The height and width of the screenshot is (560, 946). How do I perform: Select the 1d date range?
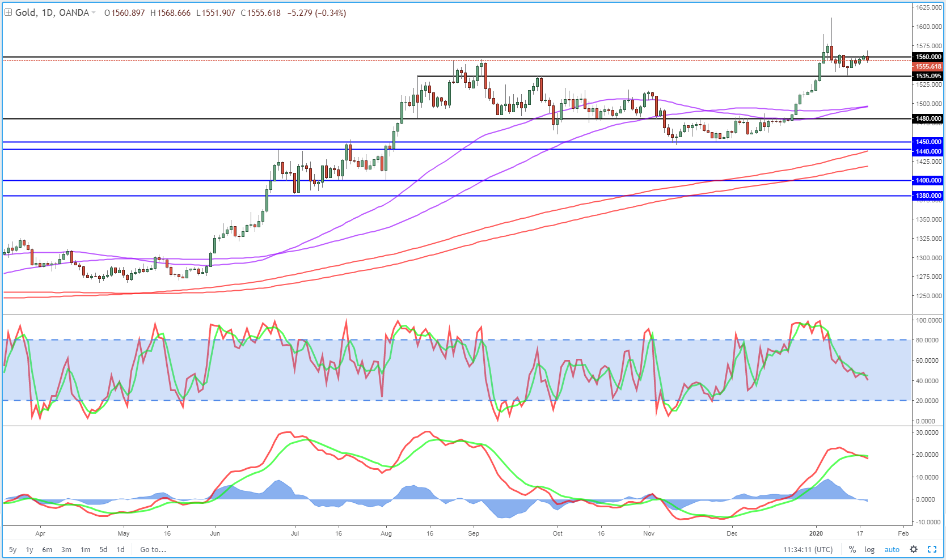click(120, 549)
